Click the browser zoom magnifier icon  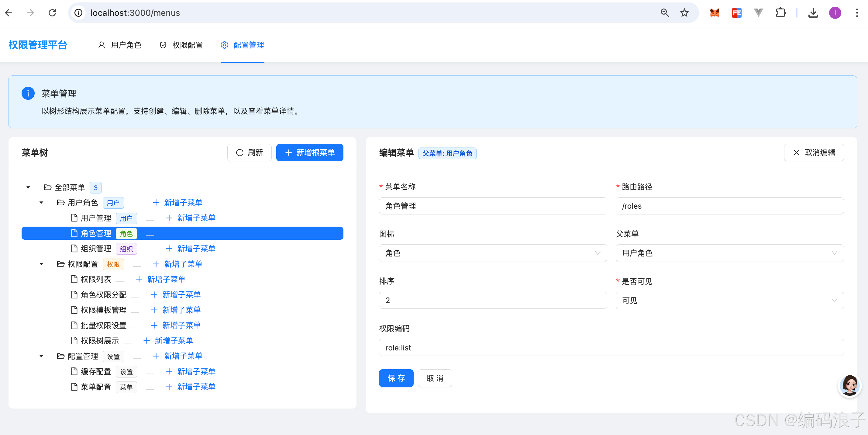pyautogui.click(x=664, y=13)
